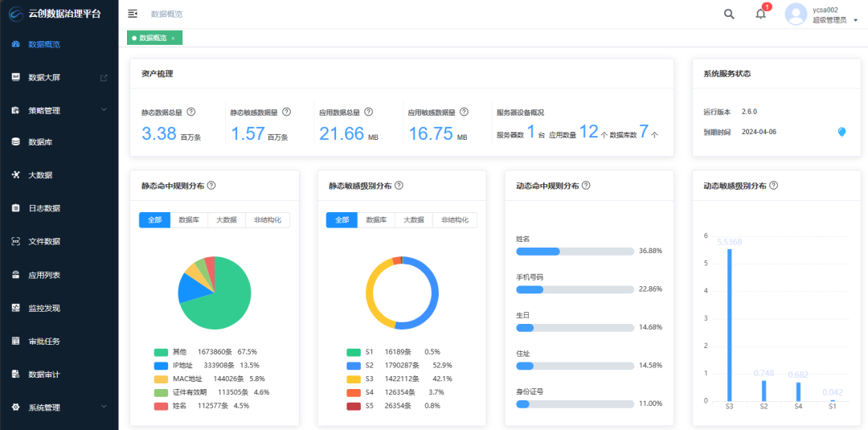
Task: Click the S3 bar in 动态敏感级别分布 chart
Action: [x=730, y=325]
